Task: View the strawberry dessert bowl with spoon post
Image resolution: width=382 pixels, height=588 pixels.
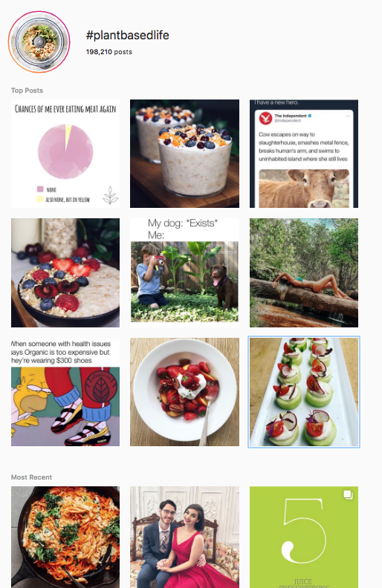Action: [184, 392]
